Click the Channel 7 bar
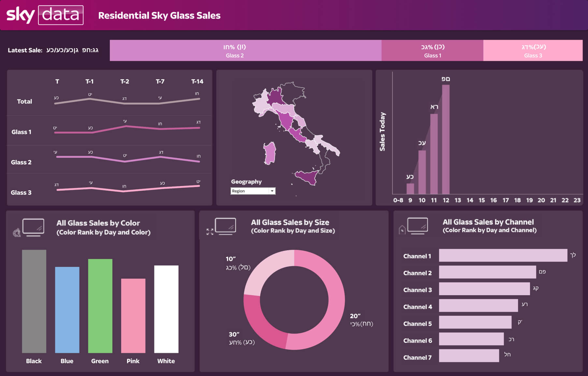Viewport: 588px width, 376px height. [469, 356]
